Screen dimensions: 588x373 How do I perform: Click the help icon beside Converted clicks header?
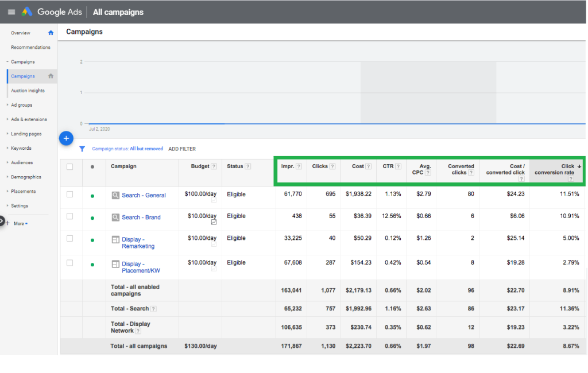tap(471, 173)
